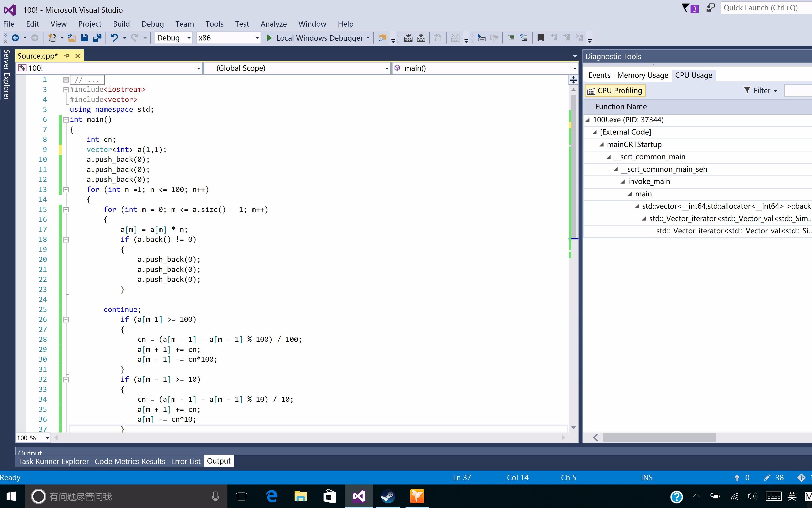Image resolution: width=812 pixels, height=508 pixels.
Task: Click the editor vertical scrollbar thumb
Action: pyautogui.click(x=574, y=166)
